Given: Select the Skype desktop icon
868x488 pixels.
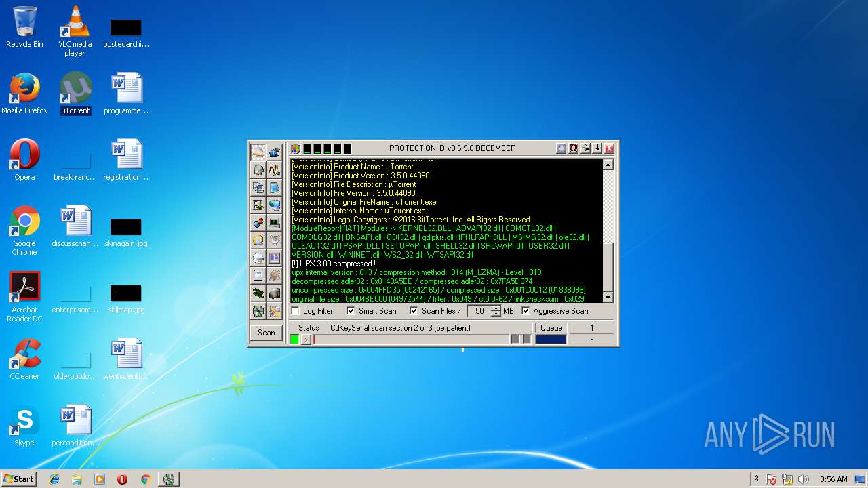Looking at the screenshot, I should point(24,426).
